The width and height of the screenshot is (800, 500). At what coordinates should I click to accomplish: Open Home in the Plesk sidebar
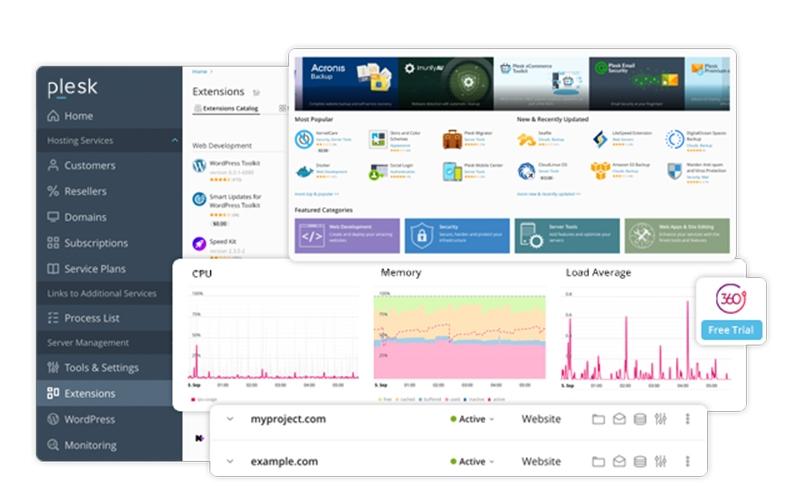click(x=70, y=116)
